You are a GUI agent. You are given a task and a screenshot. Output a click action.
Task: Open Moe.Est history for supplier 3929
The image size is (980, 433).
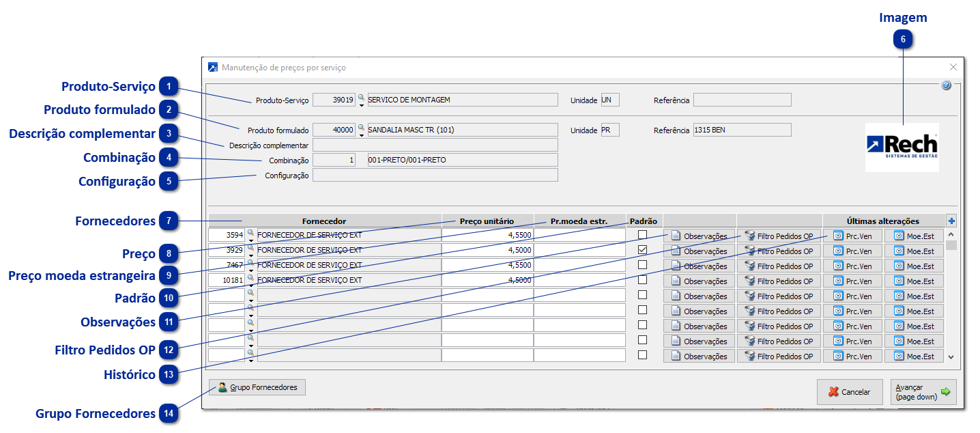click(914, 251)
